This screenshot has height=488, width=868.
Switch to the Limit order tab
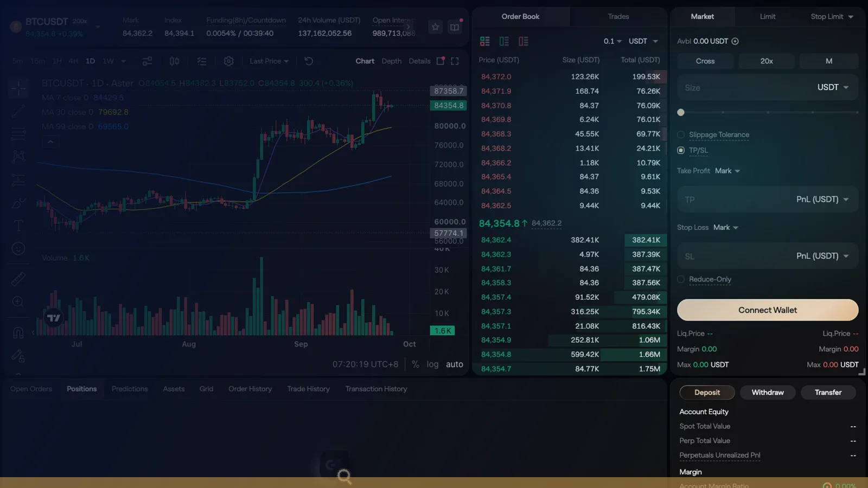click(x=768, y=17)
